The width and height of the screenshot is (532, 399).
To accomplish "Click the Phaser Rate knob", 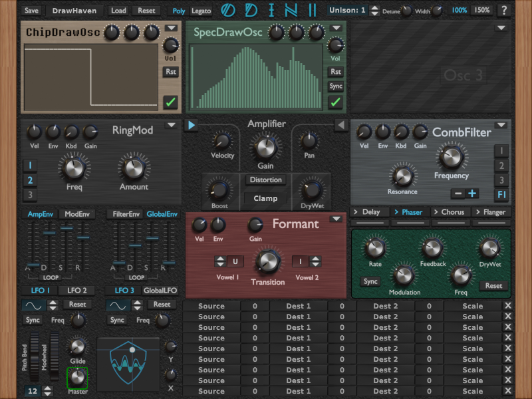I will pyautogui.click(x=375, y=247).
